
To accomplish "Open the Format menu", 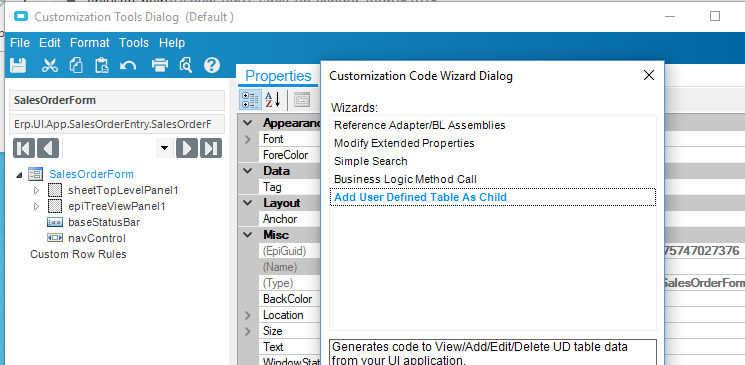I will pos(90,43).
